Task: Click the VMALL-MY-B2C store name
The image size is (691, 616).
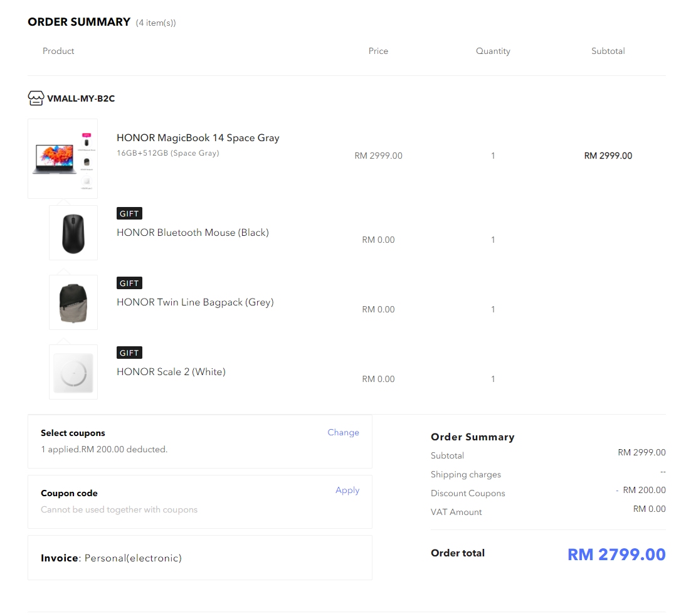Action: (x=81, y=98)
